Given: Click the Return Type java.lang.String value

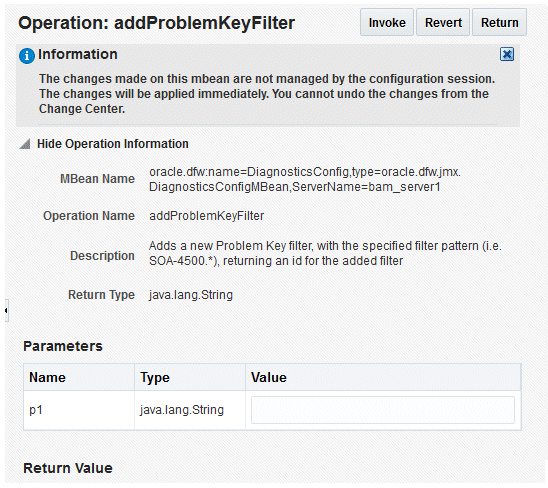Looking at the screenshot, I should (191, 295).
